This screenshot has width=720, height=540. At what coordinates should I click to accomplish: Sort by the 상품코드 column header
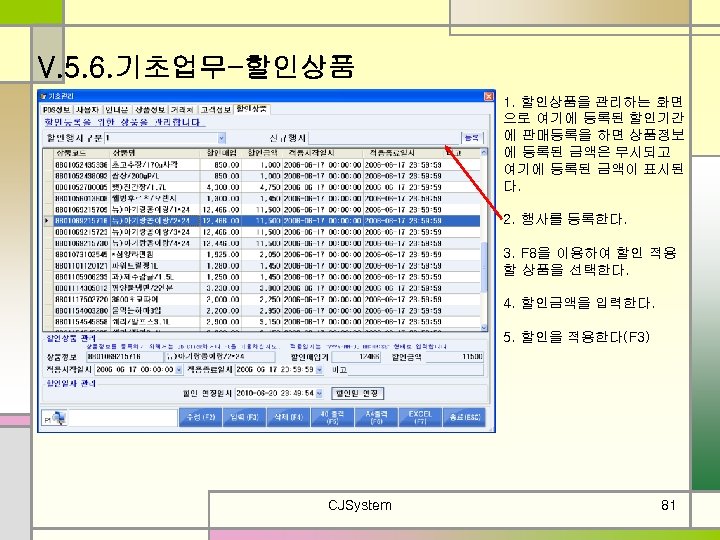tap(81, 152)
